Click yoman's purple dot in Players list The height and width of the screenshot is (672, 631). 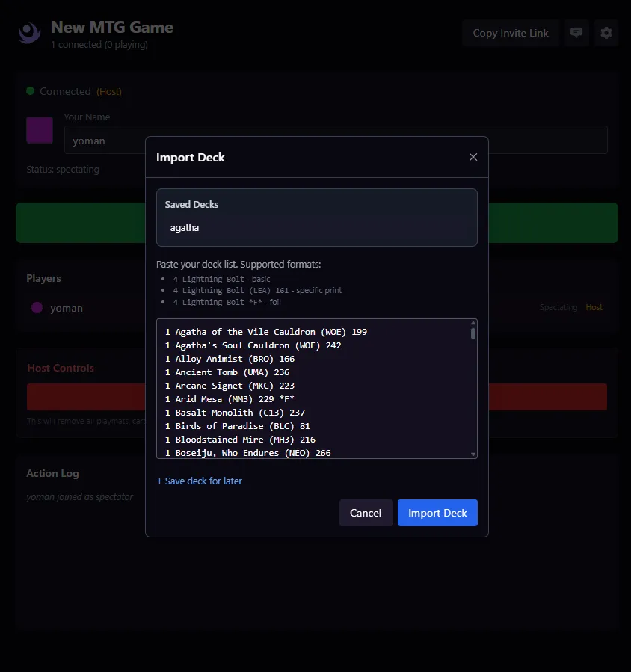[37, 308]
